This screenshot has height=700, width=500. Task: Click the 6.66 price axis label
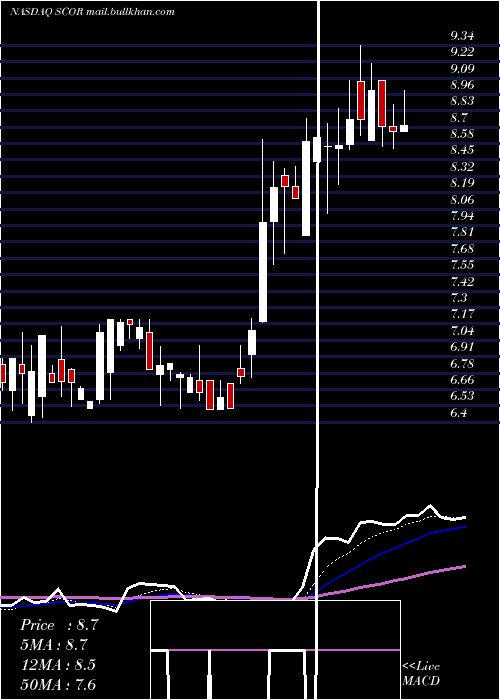click(x=462, y=380)
